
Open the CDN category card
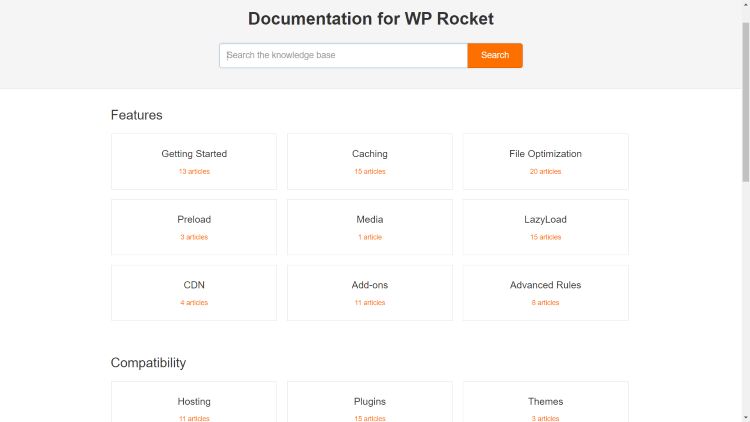pos(194,293)
